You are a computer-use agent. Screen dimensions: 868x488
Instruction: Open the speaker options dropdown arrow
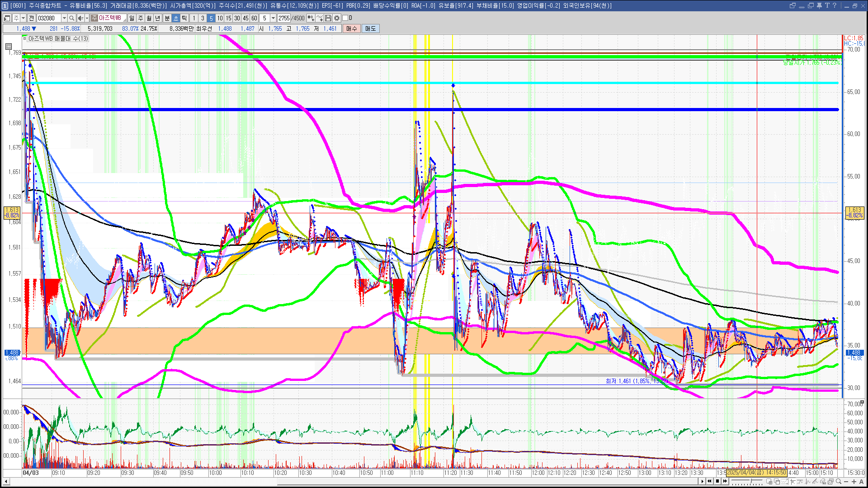point(87,18)
